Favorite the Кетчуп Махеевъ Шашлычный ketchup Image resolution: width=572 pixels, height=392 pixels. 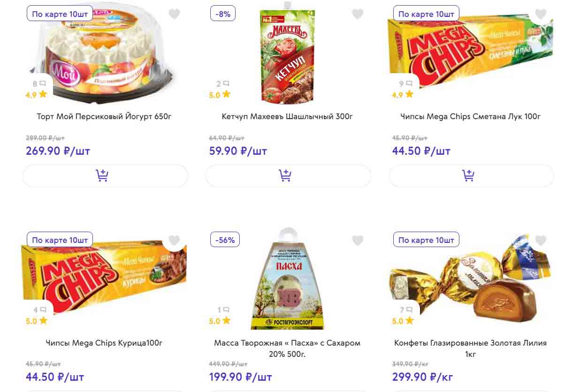[358, 14]
